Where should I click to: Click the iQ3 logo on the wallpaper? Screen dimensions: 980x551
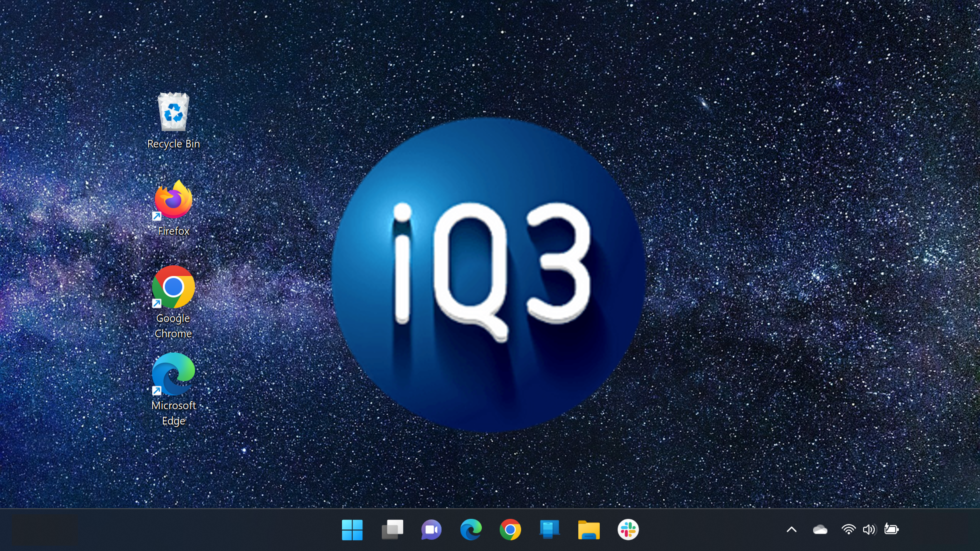(x=488, y=274)
